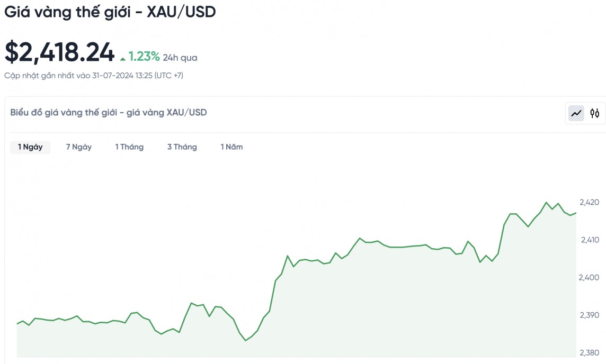The image size is (606, 364).
Task: Click the Biểu đồ giá vàng thế giới chart title
Action: coord(109,112)
